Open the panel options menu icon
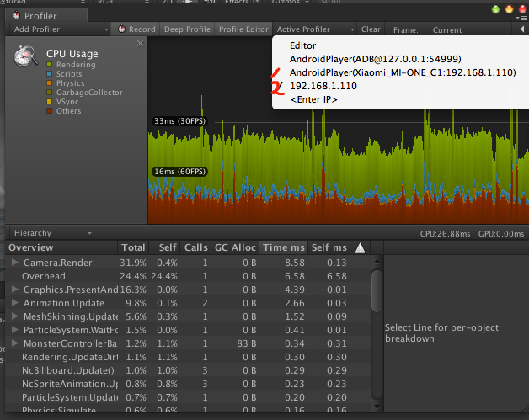 pos(521,19)
